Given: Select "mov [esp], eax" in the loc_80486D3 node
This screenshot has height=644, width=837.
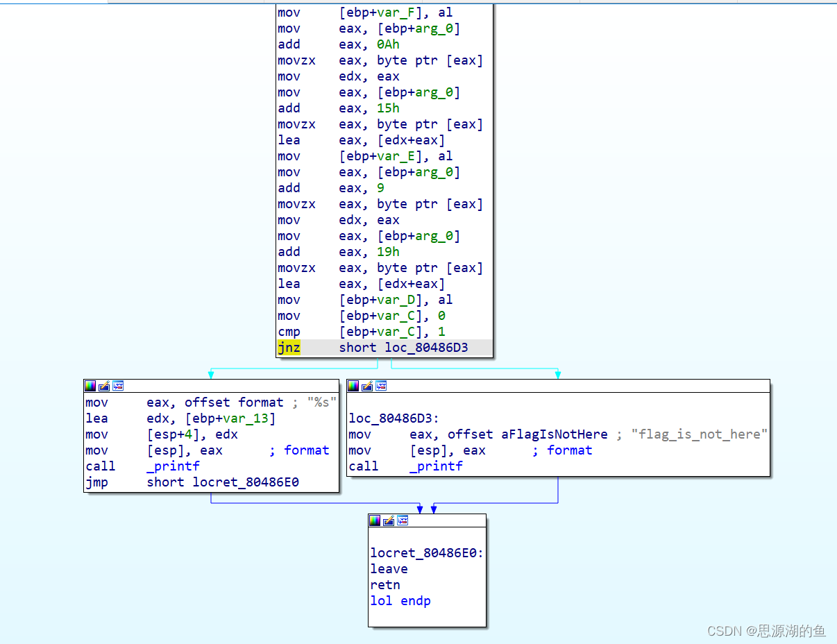Looking at the screenshot, I should (417, 450).
